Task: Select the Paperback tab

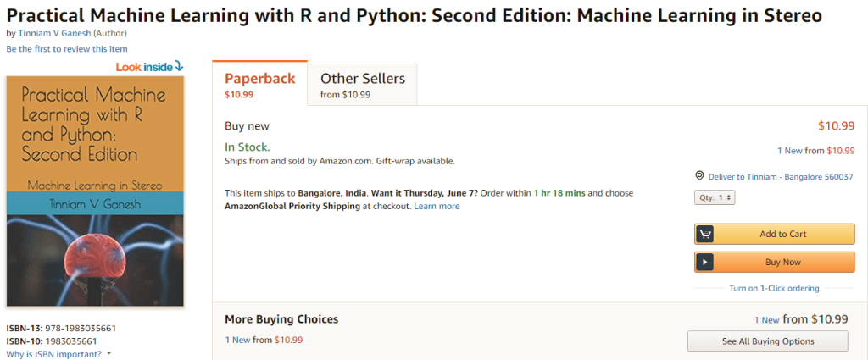Action: [x=259, y=84]
